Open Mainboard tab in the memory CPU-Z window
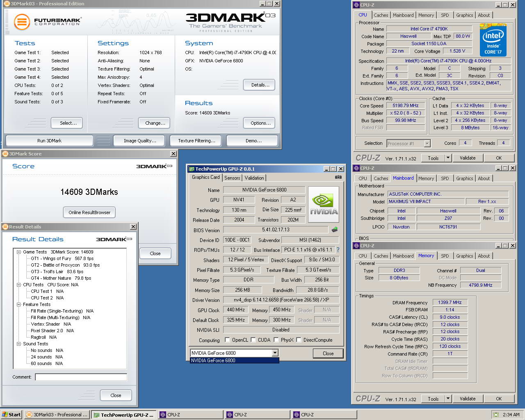 click(403, 256)
